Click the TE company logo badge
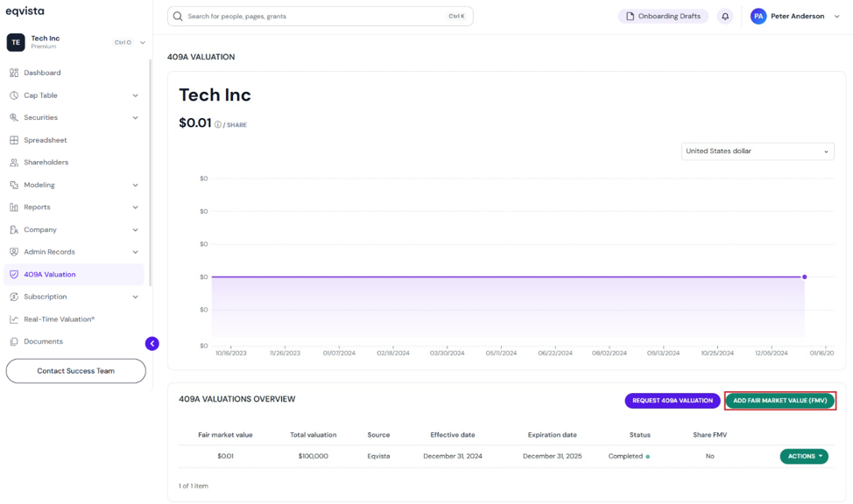 click(16, 42)
